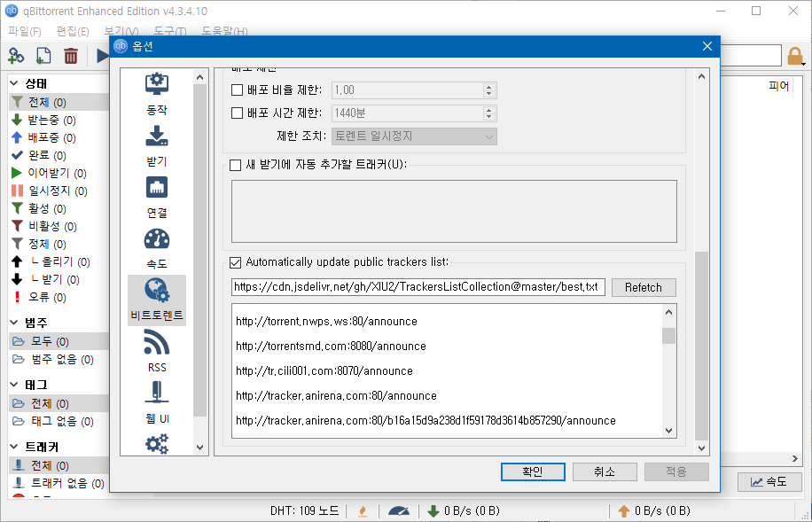Select 모두 (0) under 범주
The width and height of the screenshot is (812, 522).
click(59, 341)
